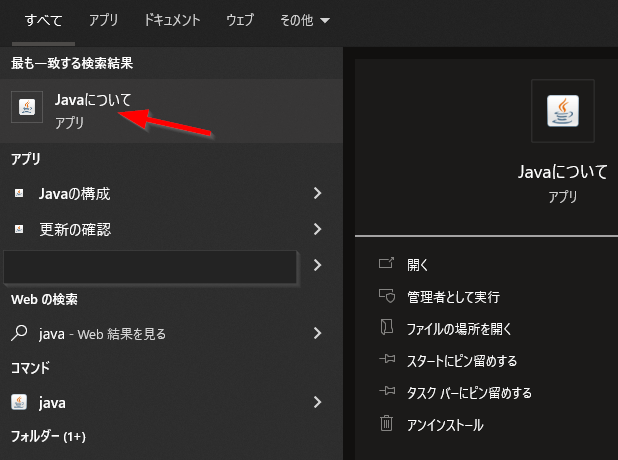This screenshot has height=460, width=618.
Task: Click the Javaの構成 app icon
Action: coord(19,193)
